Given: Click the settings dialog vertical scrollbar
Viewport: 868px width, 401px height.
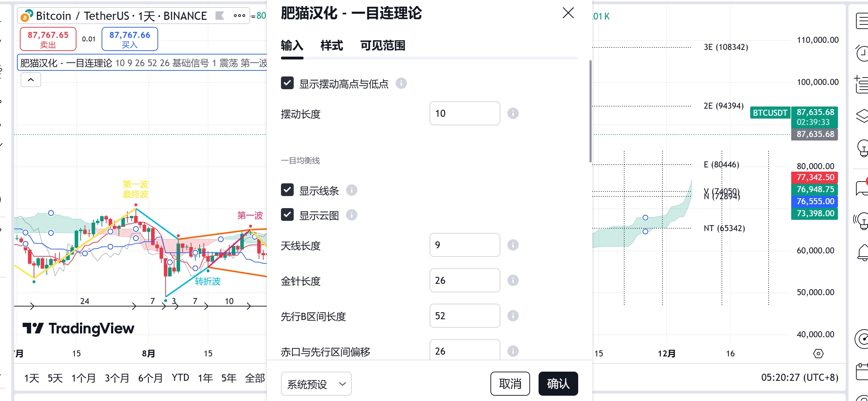Looking at the screenshot, I should [590, 111].
